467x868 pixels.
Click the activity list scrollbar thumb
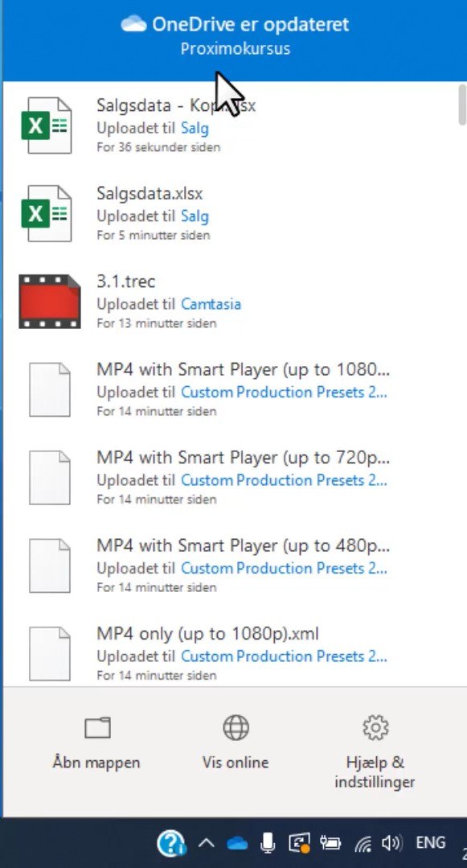pyautogui.click(x=462, y=105)
